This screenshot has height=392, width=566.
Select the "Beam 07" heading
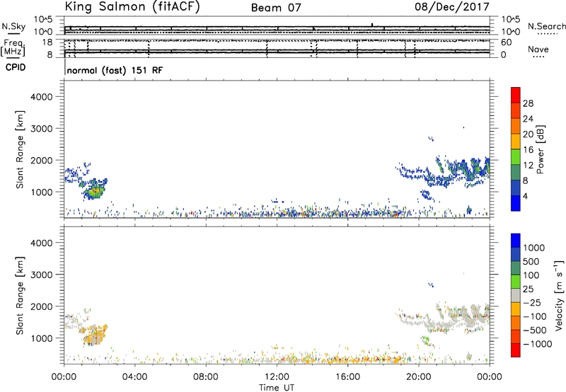click(276, 8)
